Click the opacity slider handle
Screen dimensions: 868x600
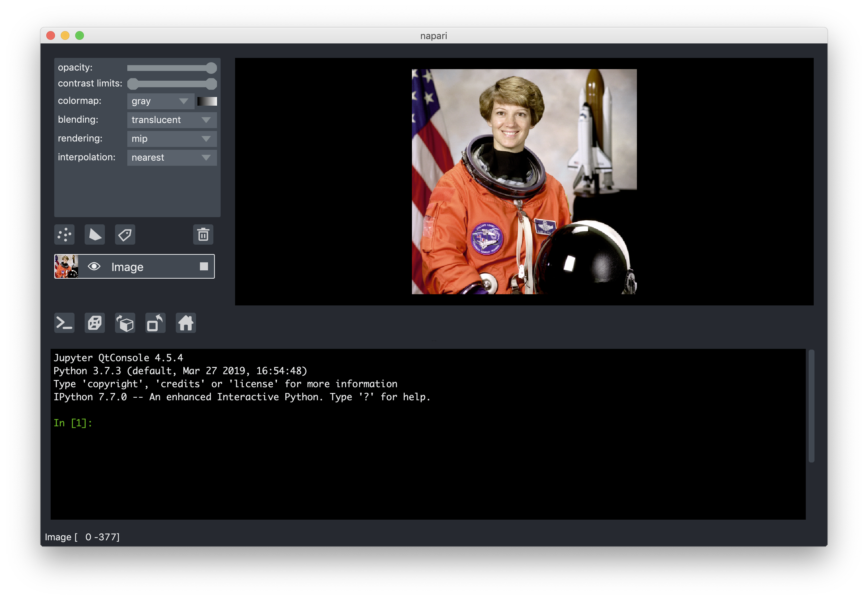(x=212, y=68)
